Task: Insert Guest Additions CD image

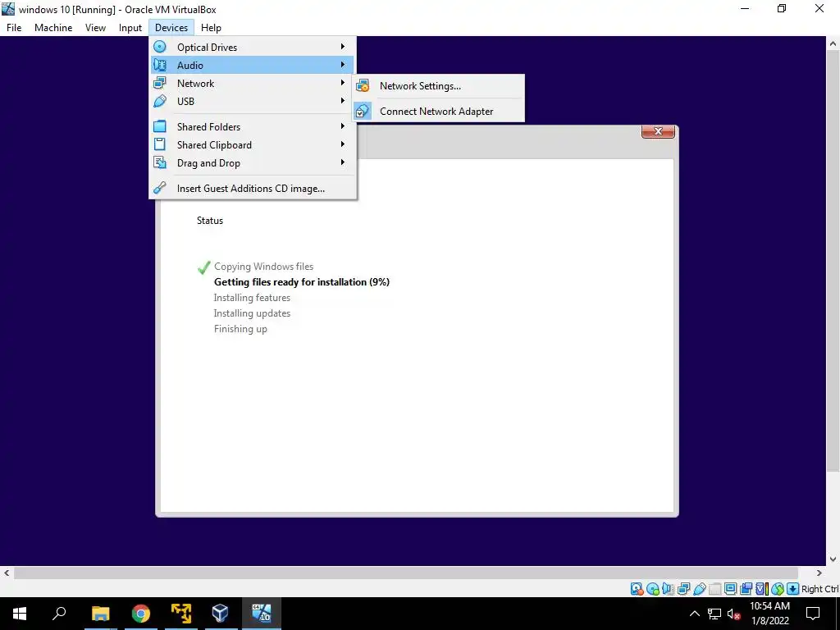Action: coord(253,189)
